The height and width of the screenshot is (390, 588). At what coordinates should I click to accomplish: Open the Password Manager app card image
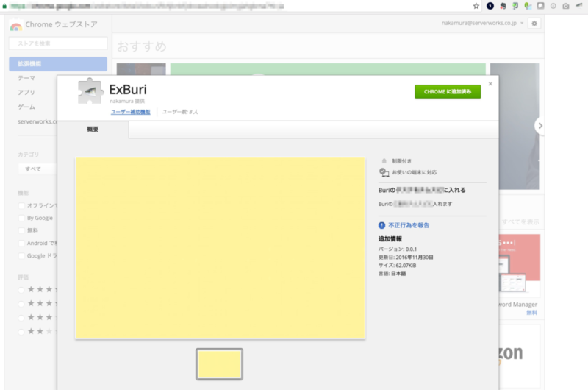[x=520, y=265]
